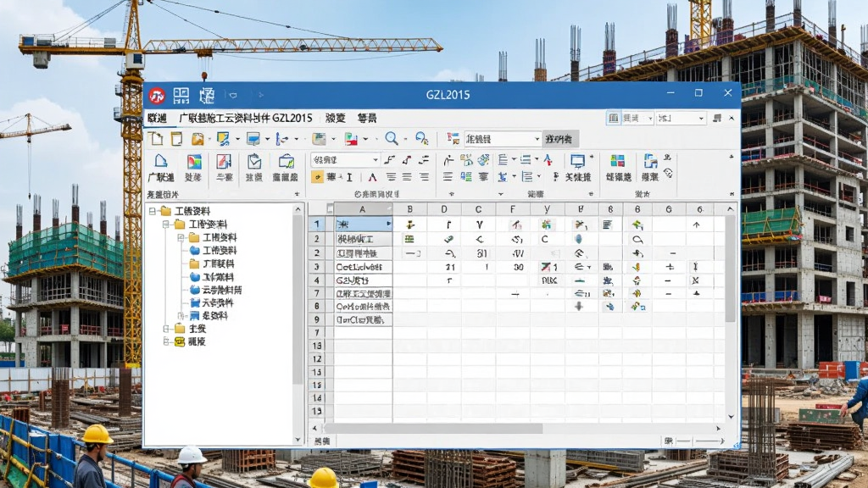
Task: Select column header A
Action: point(363,209)
